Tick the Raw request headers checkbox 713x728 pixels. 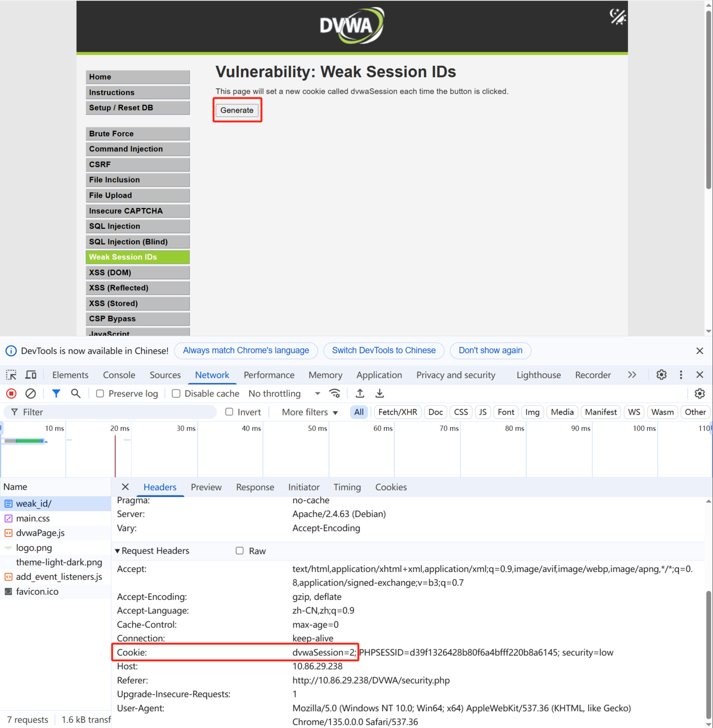[x=240, y=551]
